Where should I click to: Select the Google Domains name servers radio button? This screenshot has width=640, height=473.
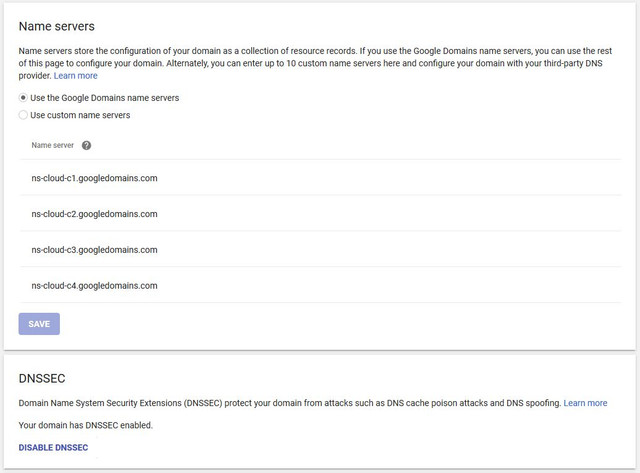click(23, 98)
